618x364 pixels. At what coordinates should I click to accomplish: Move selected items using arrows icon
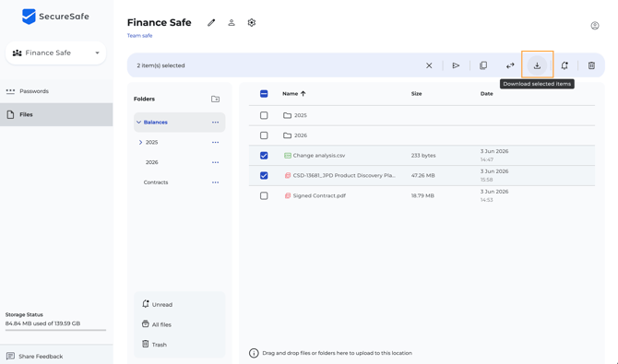point(510,65)
